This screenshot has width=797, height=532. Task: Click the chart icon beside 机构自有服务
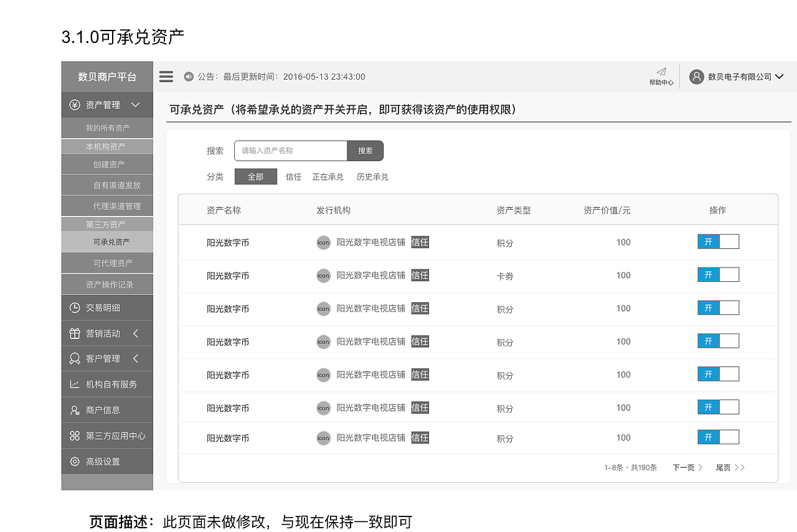[x=75, y=385]
